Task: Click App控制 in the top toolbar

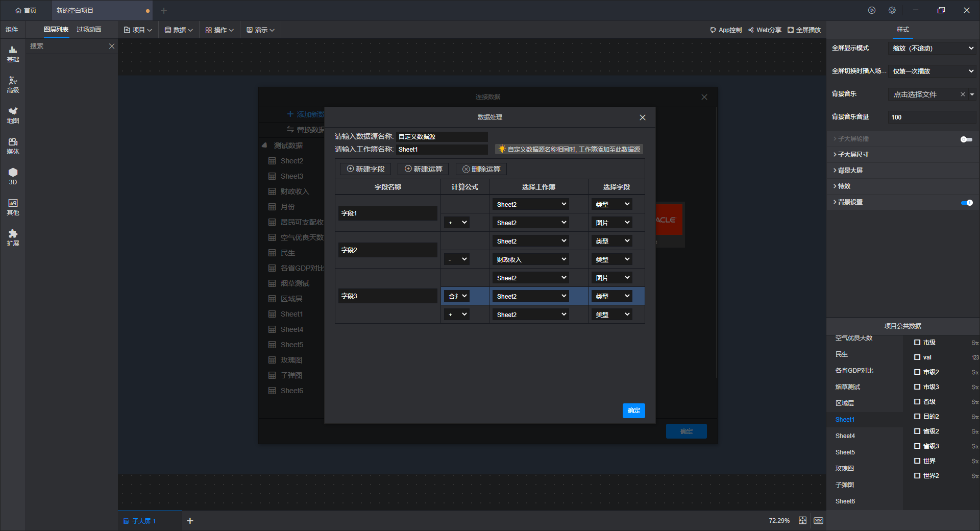Action: click(726, 30)
